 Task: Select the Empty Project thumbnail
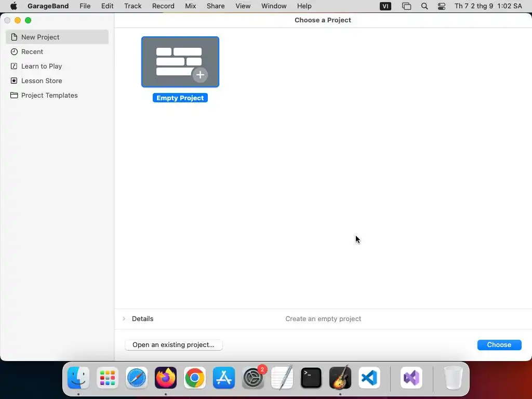coord(180,62)
